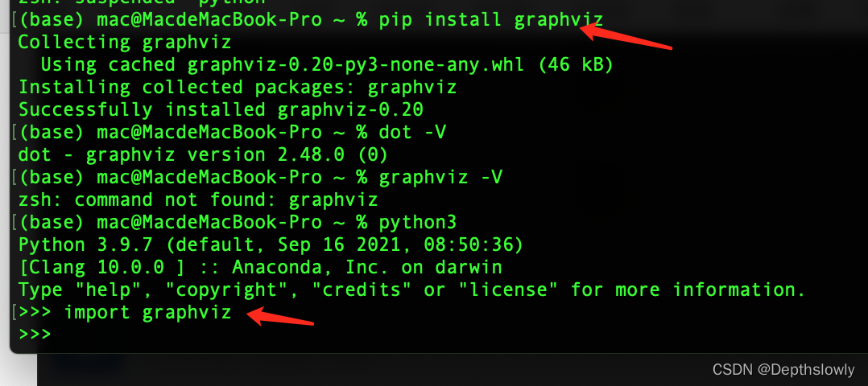868x386 pixels.
Task: Select the 'Collecting graphviz' output line
Action: 125,43
